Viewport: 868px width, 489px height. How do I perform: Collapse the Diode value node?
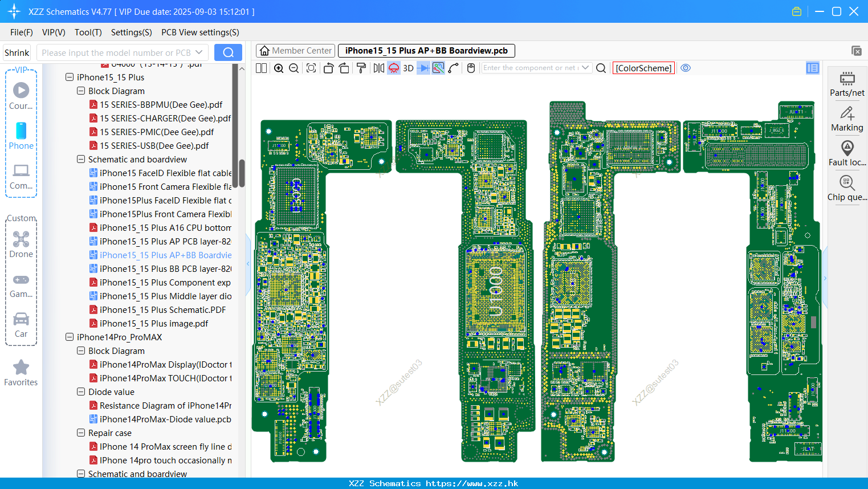pos(81,392)
